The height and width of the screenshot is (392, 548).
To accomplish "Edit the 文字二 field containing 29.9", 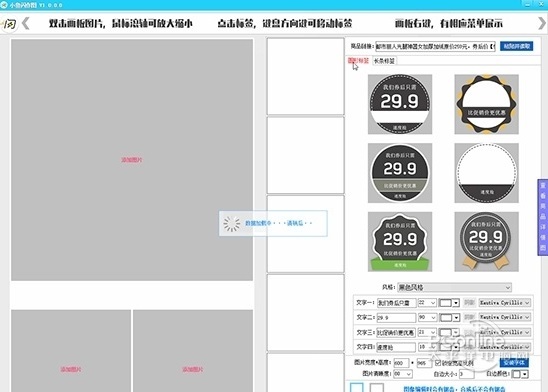I will (396, 318).
